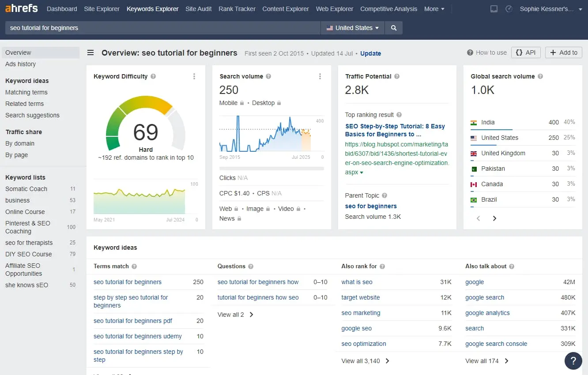Screen dimensions: 588x375
Task: Click the Keyword Difficulty gauge showing 69
Action: (146, 124)
